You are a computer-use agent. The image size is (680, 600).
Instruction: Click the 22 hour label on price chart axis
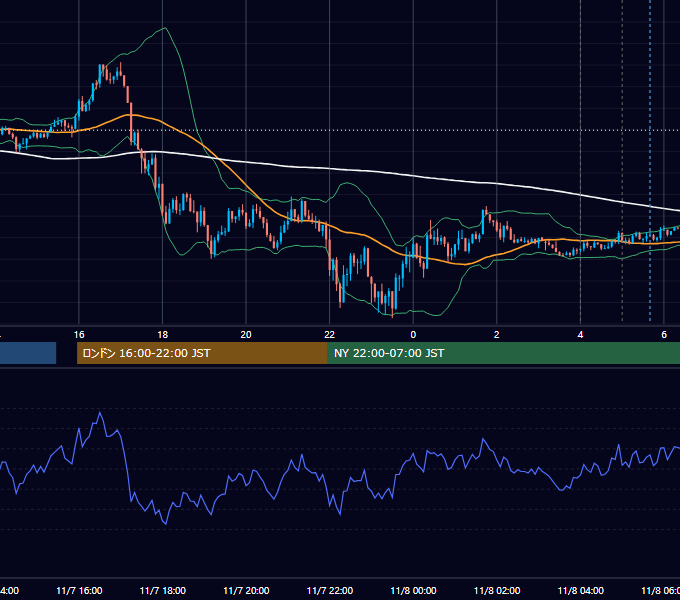click(x=330, y=335)
